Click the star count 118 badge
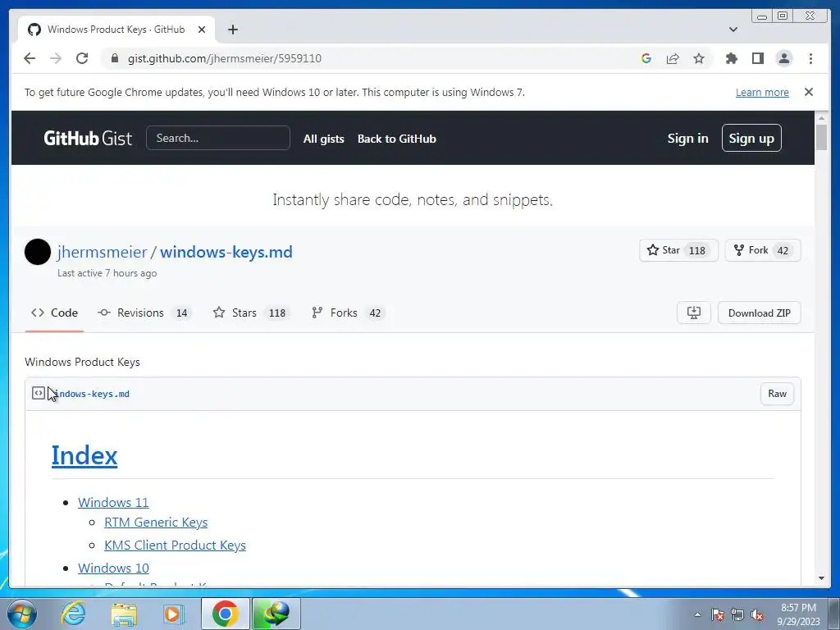840x630 pixels. (x=697, y=251)
